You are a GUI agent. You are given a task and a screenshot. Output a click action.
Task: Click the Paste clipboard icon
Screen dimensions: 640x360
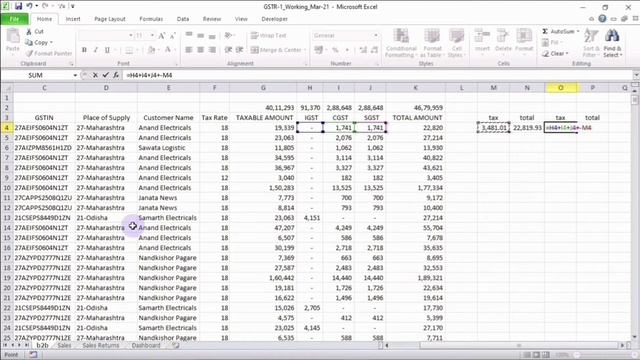pyautogui.click(x=13, y=37)
